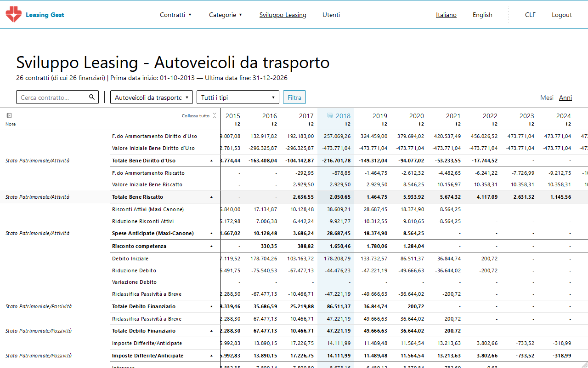Click the 38.609,21 Risconti Attivi cell
The width and height of the screenshot is (588, 368).
pos(339,209)
